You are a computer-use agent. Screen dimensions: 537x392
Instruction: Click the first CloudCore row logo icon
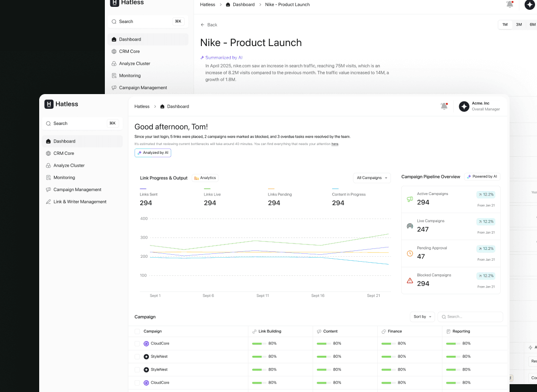point(146,343)
